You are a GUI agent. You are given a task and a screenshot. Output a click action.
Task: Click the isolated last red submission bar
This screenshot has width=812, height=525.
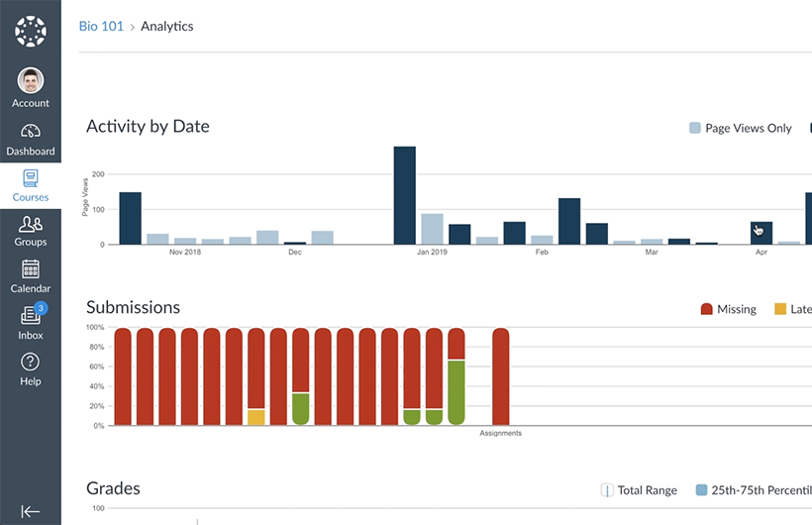501,376
